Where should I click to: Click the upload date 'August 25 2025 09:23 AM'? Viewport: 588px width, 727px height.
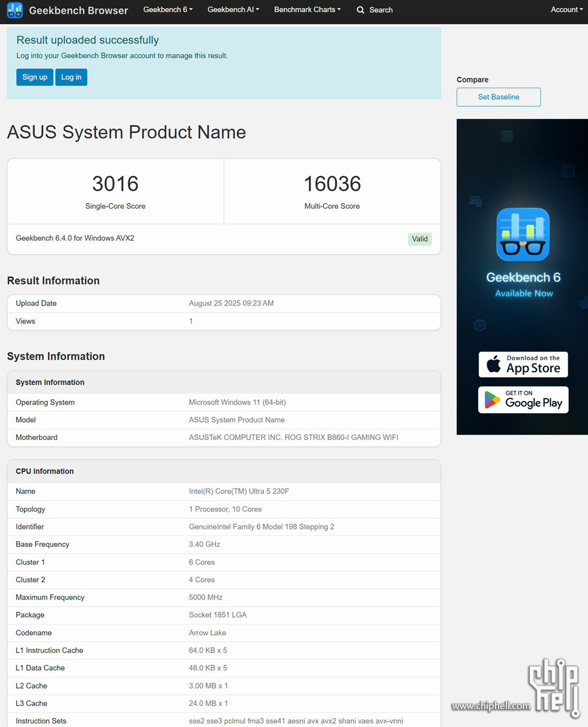point(231,303)
